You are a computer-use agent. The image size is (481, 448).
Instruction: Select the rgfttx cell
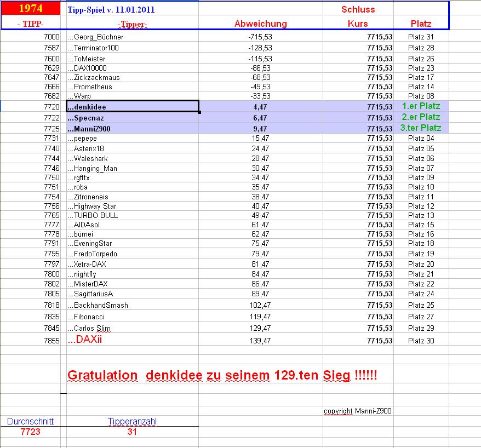point(133,177)
